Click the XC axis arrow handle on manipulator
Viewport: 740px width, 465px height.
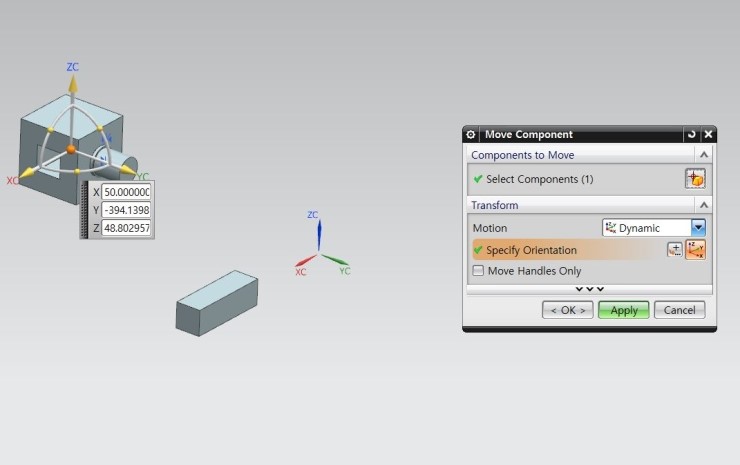[x=27, y=174]
